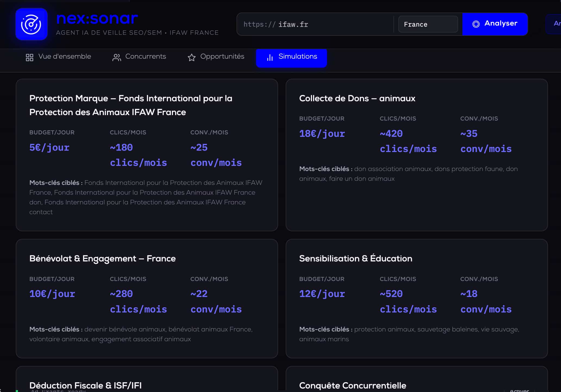Open the 'Déduction Fiscale & ISF/IFI' card heading

pos(86,385)
